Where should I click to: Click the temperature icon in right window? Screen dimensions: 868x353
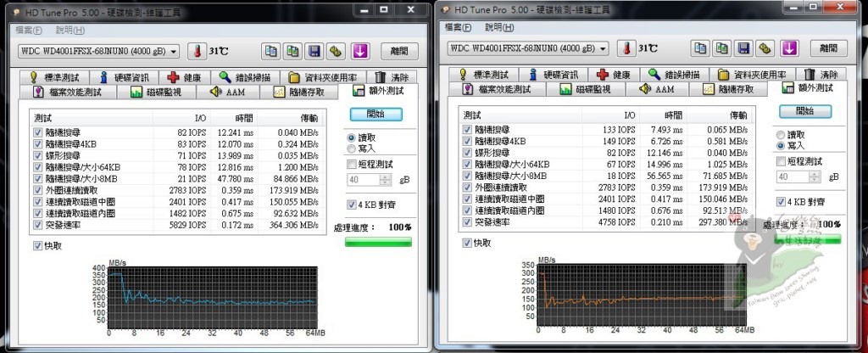[626, 48]
